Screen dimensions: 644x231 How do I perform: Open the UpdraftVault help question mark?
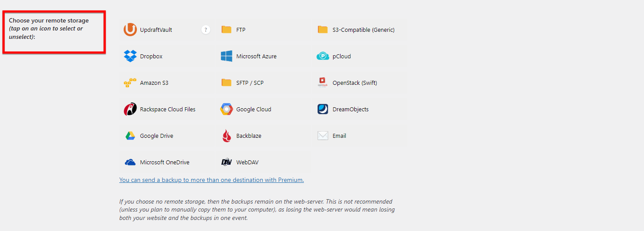tap(205, 30)
